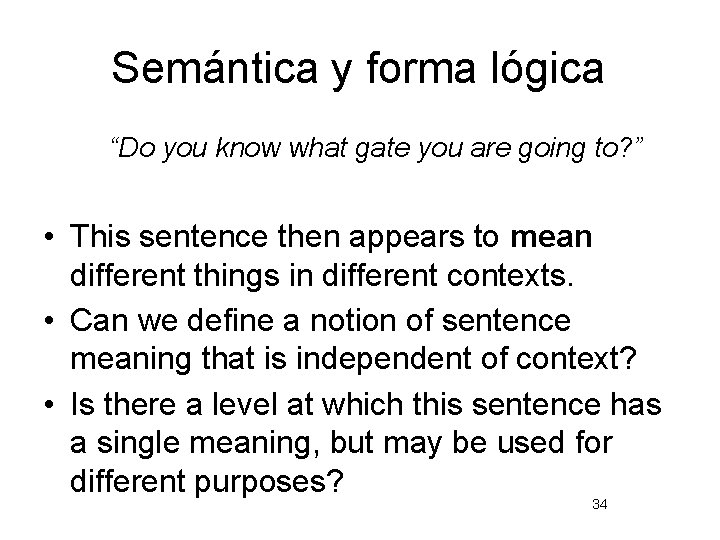The image size is (720, 540).
Task: Click the text "Is there a level at which"
Action: (236, 405)
